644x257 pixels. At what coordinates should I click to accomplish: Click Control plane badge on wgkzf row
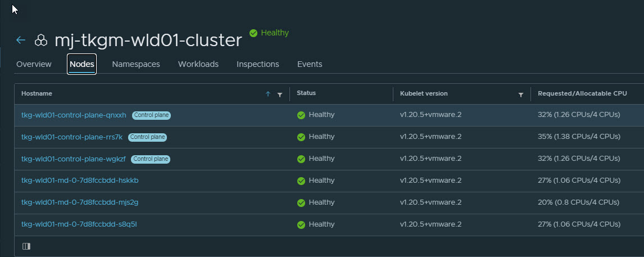pos(151,159)
